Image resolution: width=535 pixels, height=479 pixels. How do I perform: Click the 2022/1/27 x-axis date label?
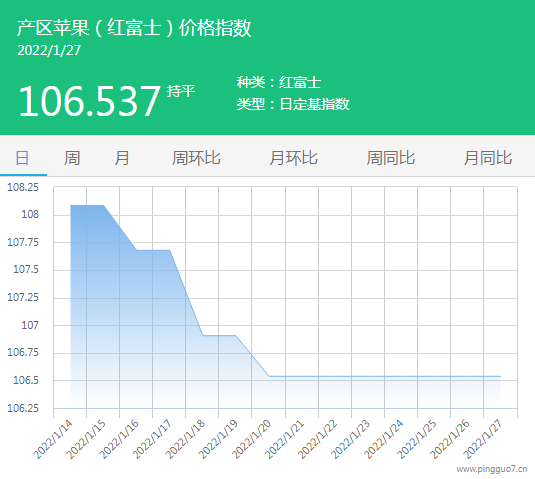coord(483,439)
